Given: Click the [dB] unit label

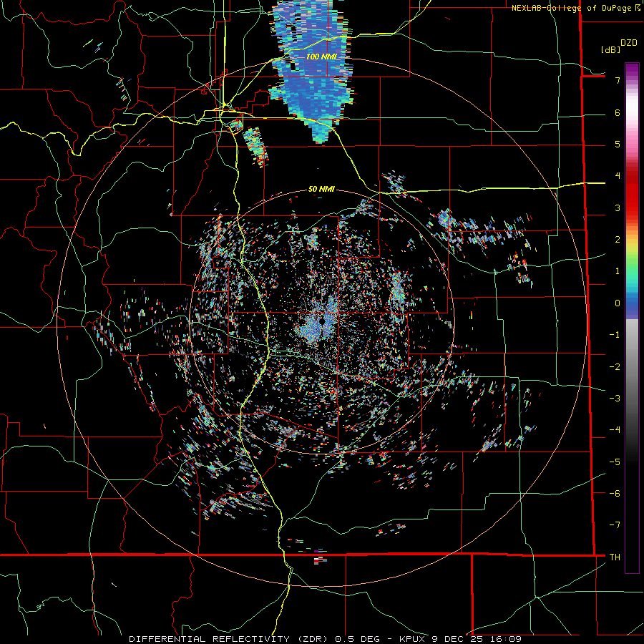Looking at the screenshot, I should [611, 49].
